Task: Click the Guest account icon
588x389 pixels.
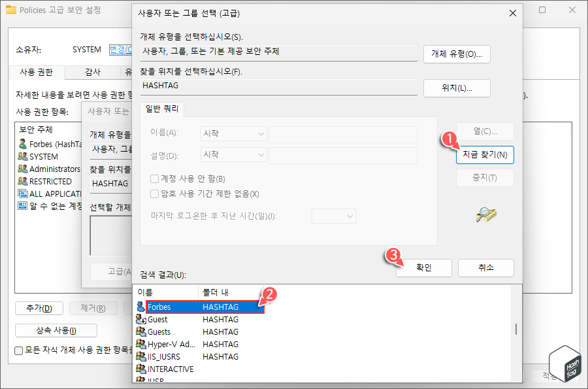Action: click(x=141, y=319)
